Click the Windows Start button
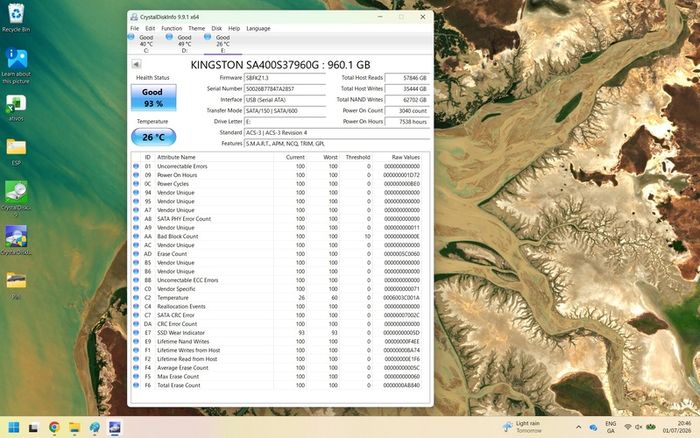 pos(14,427)
